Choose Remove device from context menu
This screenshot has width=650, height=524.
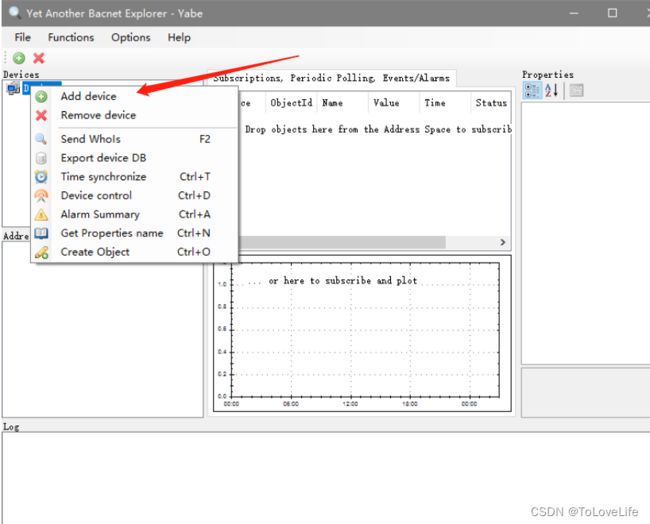point(134,115)
